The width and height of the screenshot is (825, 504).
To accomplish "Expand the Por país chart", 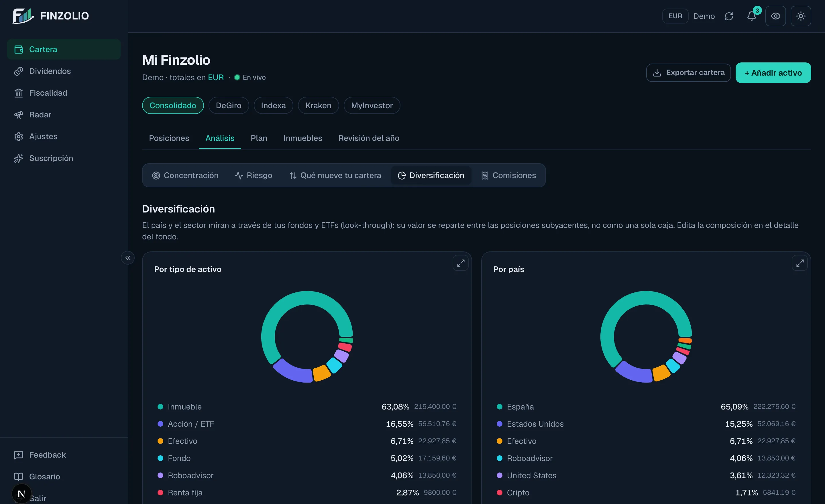I will (800, 263).
